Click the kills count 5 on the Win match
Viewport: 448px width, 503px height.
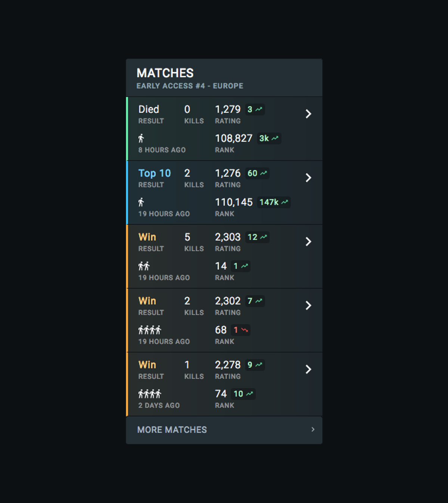(x=187, y=237)
